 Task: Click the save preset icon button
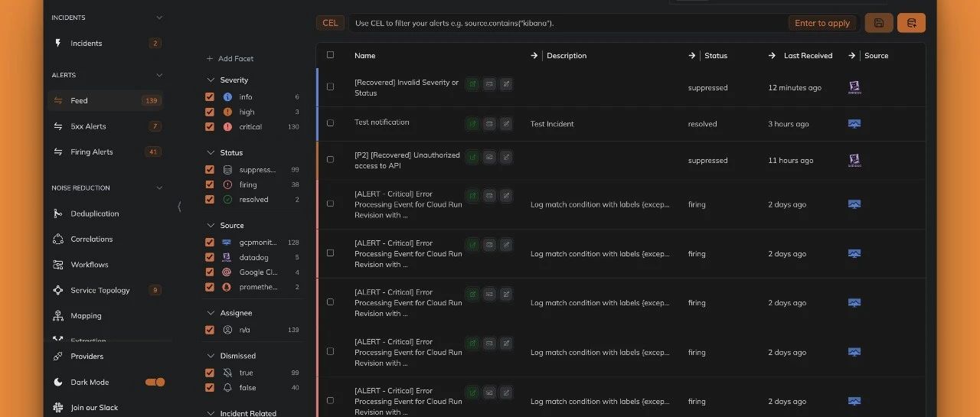coord(879,23)
